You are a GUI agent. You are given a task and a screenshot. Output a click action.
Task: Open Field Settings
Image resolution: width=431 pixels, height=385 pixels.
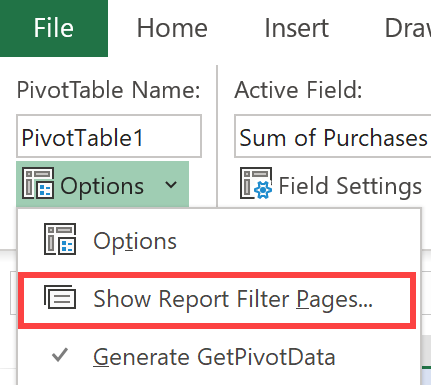coord(331,184)
